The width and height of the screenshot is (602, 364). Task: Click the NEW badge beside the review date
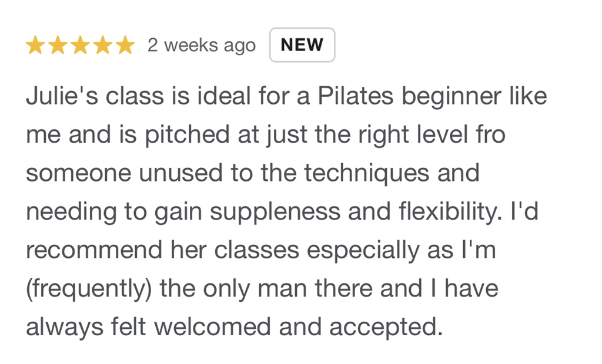(302, 45)
